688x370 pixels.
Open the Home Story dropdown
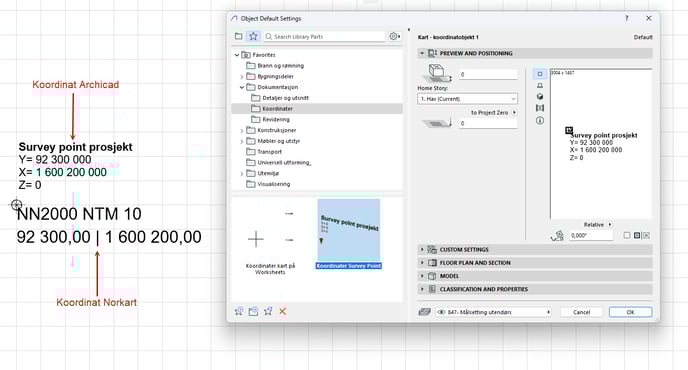pyautogui.click(x=467, y=99)
